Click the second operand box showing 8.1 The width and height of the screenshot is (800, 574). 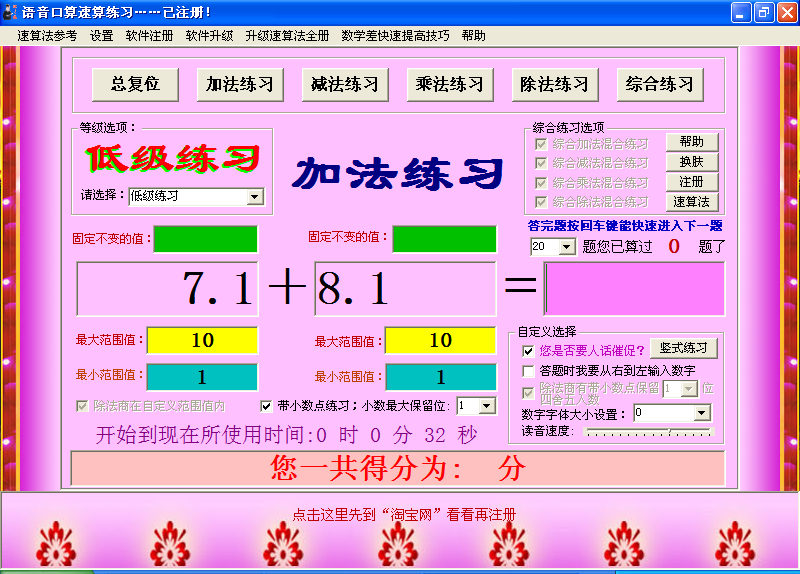click(406, 289)
